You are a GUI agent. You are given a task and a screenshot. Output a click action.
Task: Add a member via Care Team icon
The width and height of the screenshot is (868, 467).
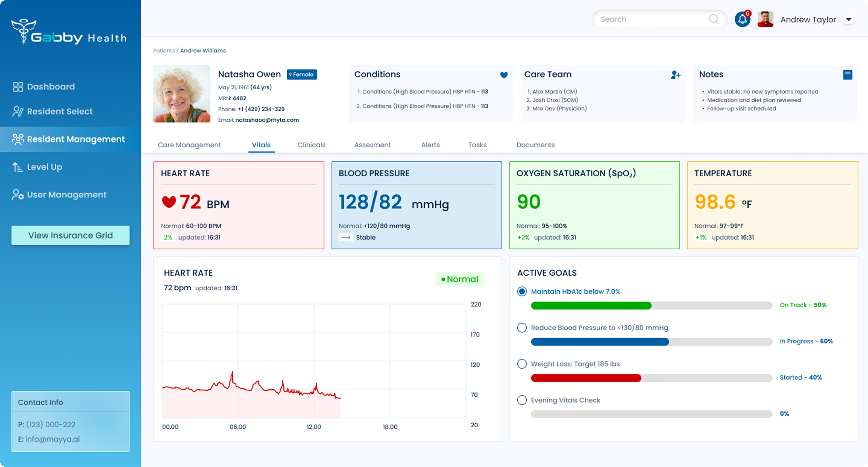[x=676, y=75]
